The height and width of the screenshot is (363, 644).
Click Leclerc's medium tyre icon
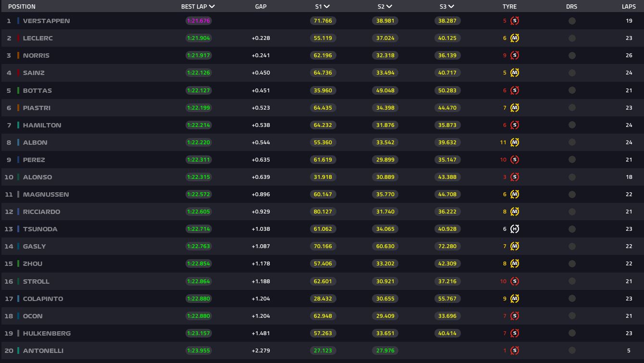514,38
